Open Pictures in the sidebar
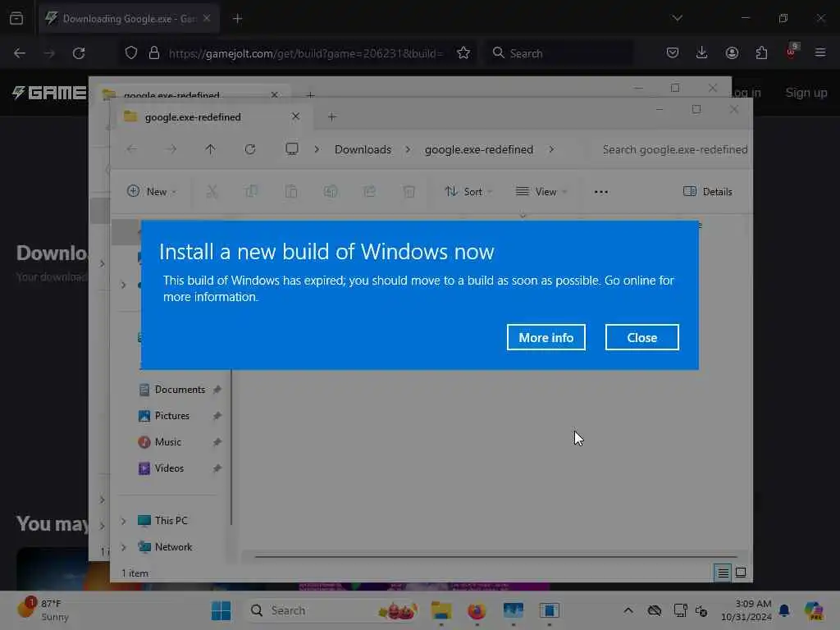 171,416
